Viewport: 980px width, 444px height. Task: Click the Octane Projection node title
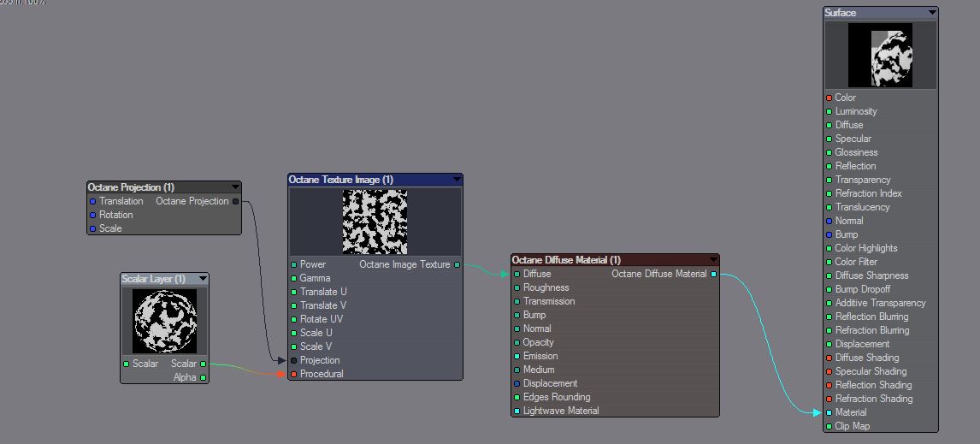click(131, 187)
